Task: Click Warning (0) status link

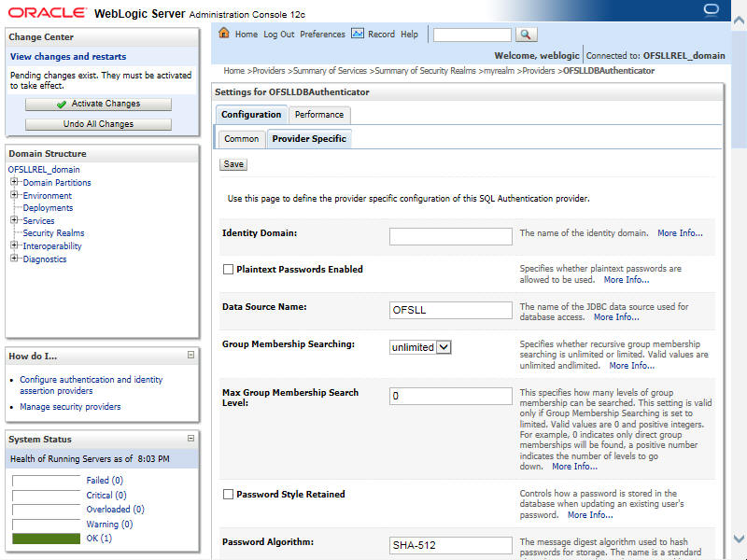Action: (x=109, y=525)
